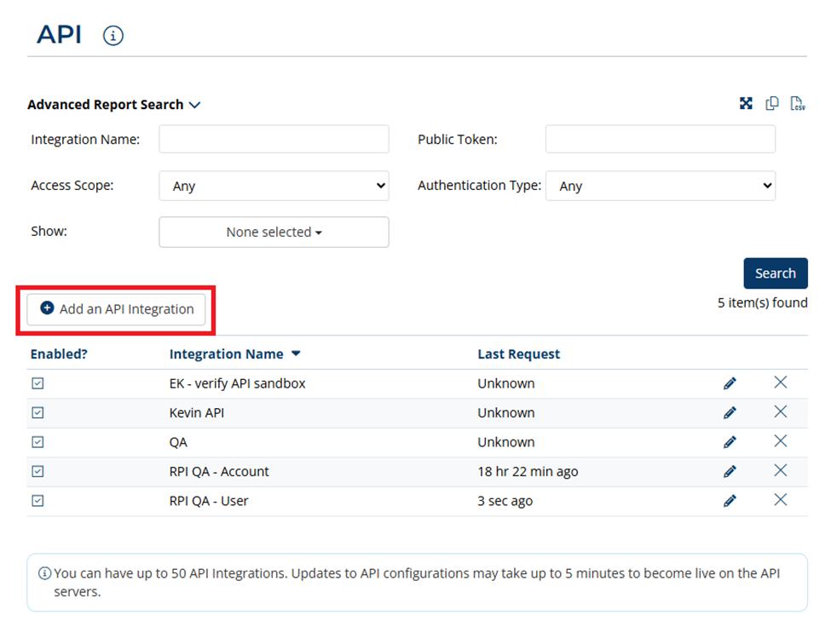The image size is (831, 644).
Task: Expand the Show multi-select dropdown
Action: click(x=274, y=232)
